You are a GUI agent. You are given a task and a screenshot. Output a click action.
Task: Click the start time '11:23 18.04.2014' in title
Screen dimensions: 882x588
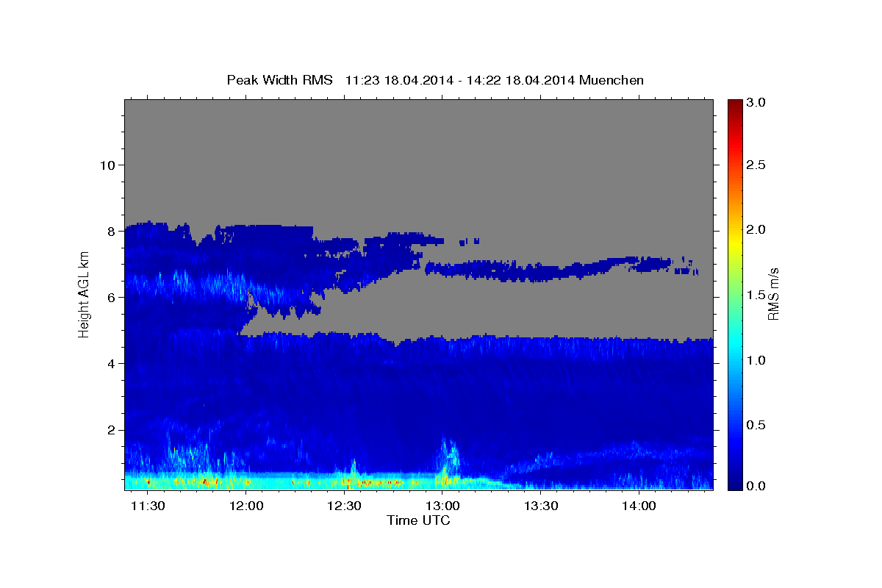tap(398, 80)
